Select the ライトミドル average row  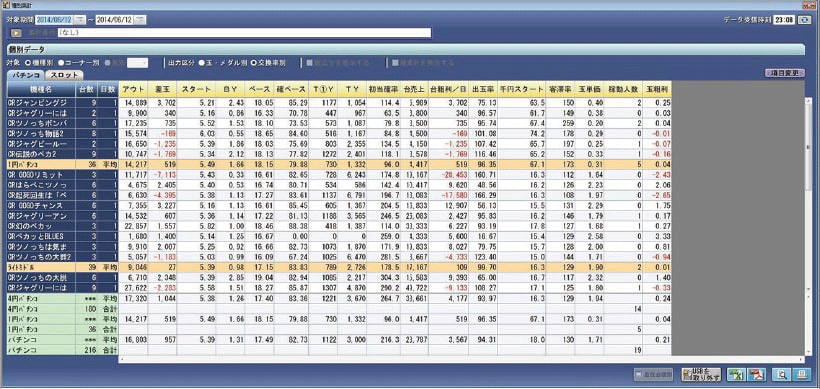pyautogui.click(x=339, y=267)
